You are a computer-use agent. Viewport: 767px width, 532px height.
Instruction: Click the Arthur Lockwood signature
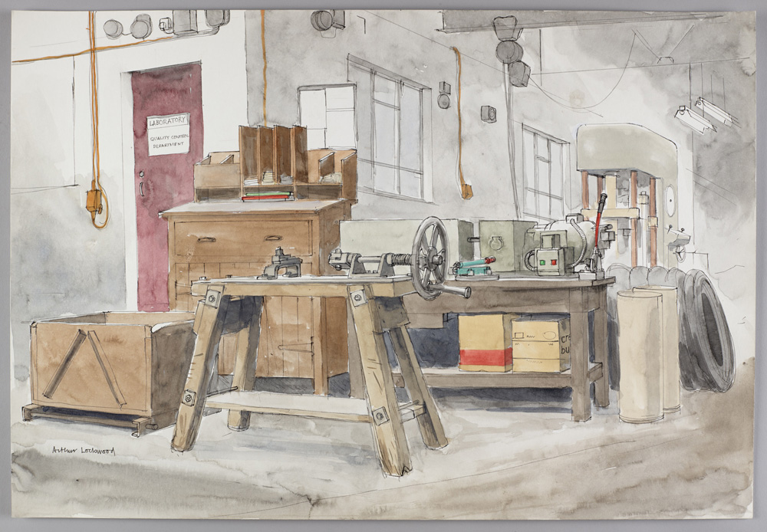point(84,450)
